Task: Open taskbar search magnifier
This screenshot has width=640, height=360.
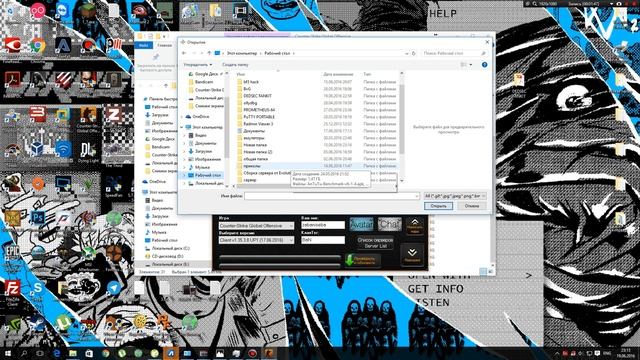Action: tap(24, 353)
